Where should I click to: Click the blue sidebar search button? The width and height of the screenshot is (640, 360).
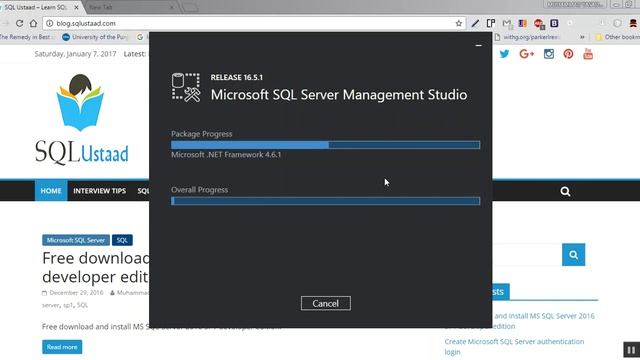click(x=573, y=255)
